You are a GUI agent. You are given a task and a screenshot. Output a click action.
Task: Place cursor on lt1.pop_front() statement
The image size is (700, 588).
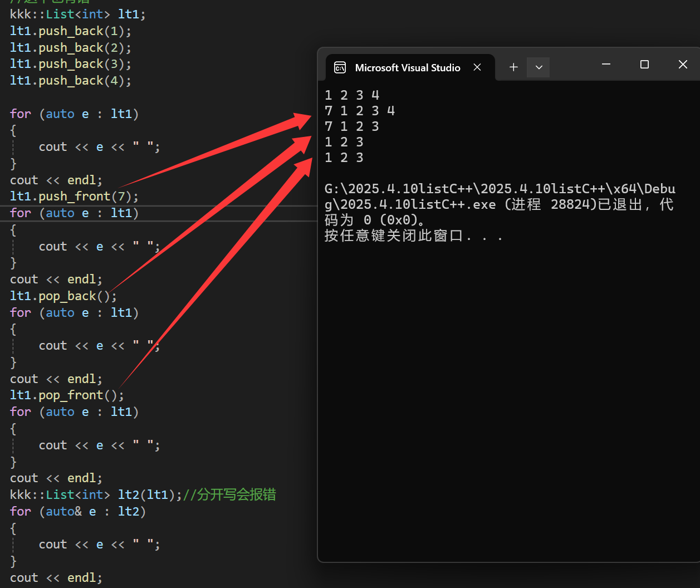pyautogui.click(x=66, y=395)
